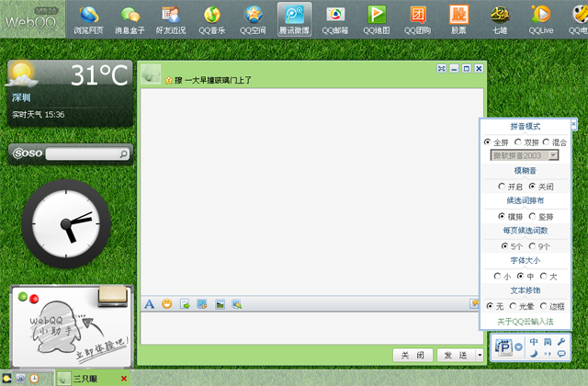Click the fullscreen toggle icon in chat window
The height and width of the screenshot is (386, 588).
point(441,69)
